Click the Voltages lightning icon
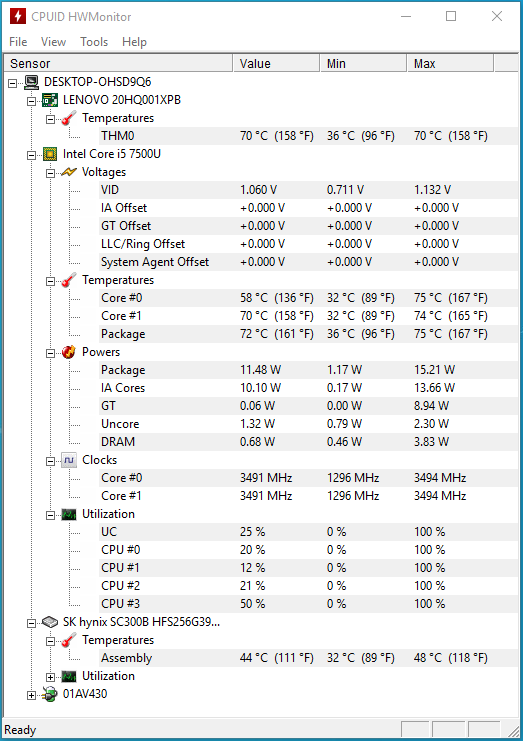Viewport: 523px width, 741px height. coord(69,172)
